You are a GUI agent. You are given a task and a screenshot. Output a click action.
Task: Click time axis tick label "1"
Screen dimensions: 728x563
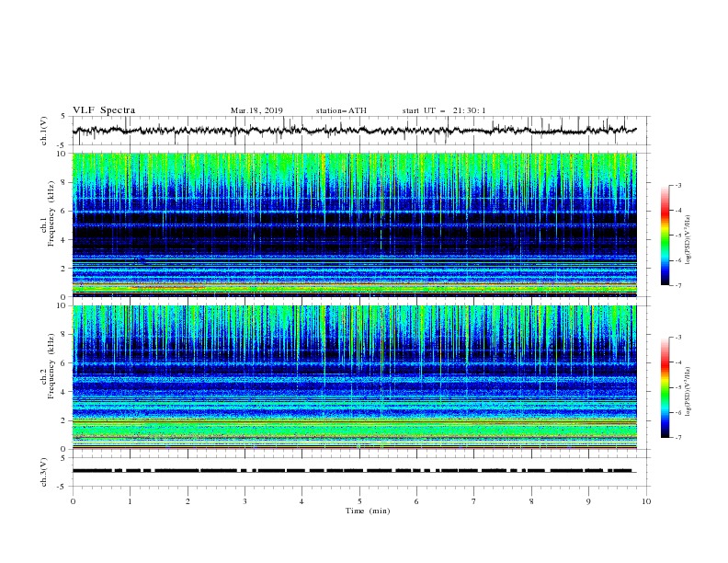130,501
